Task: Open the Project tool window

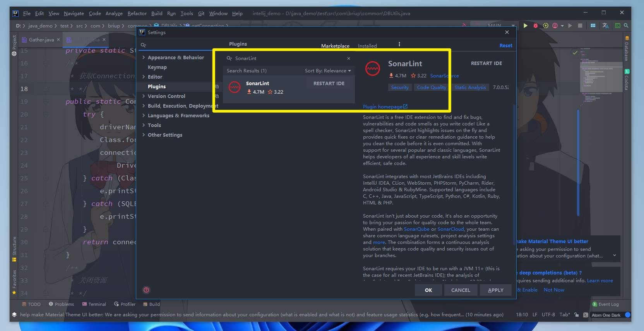Action: point(14,46)
